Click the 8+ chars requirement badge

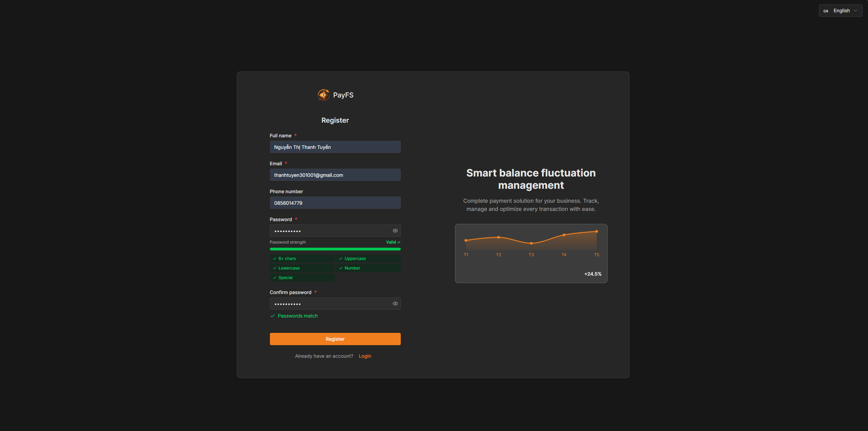click(302, 259)
